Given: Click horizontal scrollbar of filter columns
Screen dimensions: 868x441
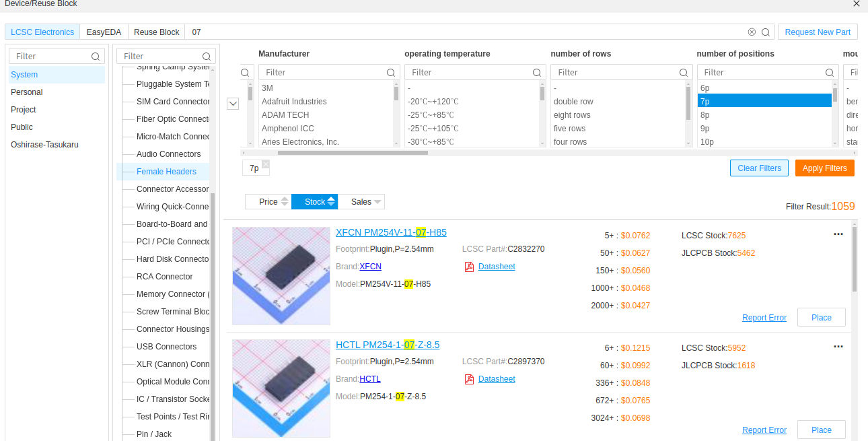Looking at the screenshot, I should point(353,153).
